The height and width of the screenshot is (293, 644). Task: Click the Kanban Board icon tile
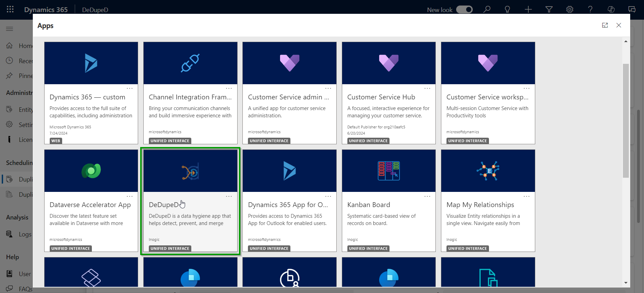tap(388, 171)
